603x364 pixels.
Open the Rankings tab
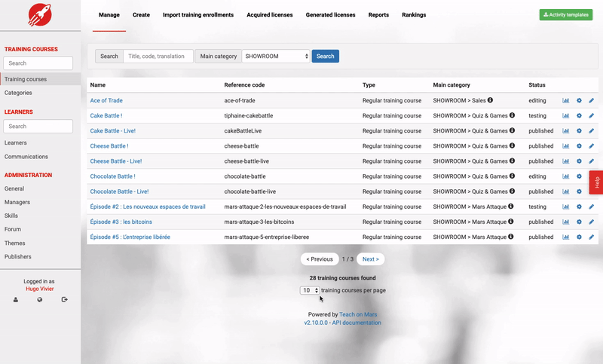click(x=414, y=15)
